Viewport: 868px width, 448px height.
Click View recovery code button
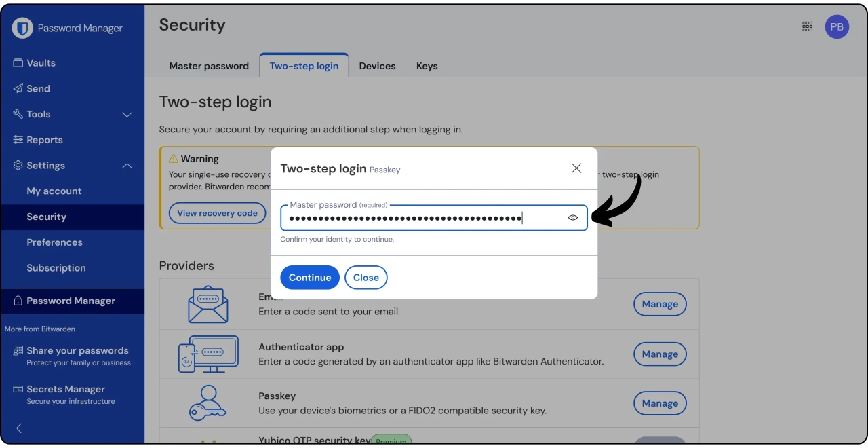[x=218, y=213]
